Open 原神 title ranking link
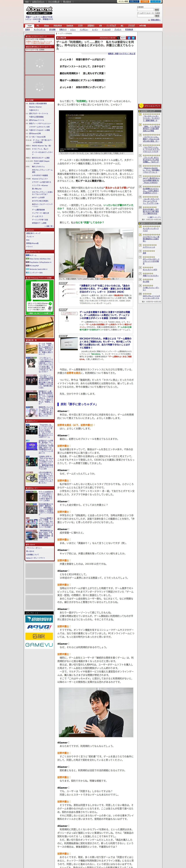The width and height of the screenshot is (186, 868). pyautogui.click(x=144, y=253)
